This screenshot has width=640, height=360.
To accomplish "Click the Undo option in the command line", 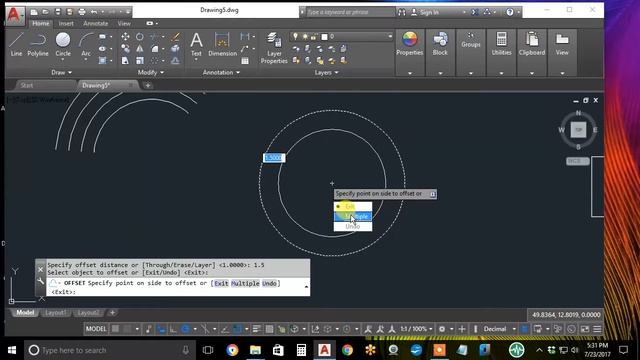I will click(269, 283).
